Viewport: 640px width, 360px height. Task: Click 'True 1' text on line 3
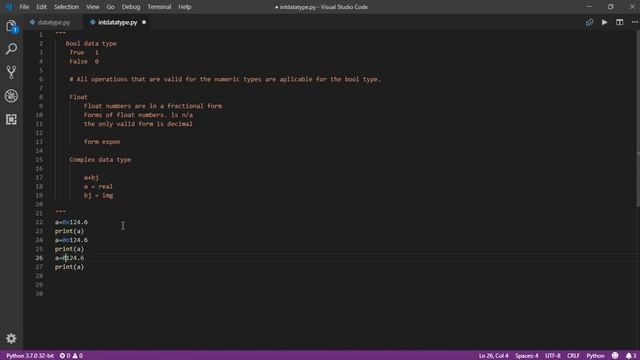click(84, 53)
